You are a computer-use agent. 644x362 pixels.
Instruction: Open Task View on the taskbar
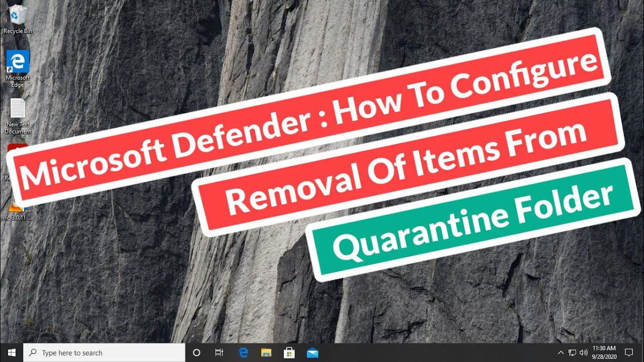click(219, 352)
